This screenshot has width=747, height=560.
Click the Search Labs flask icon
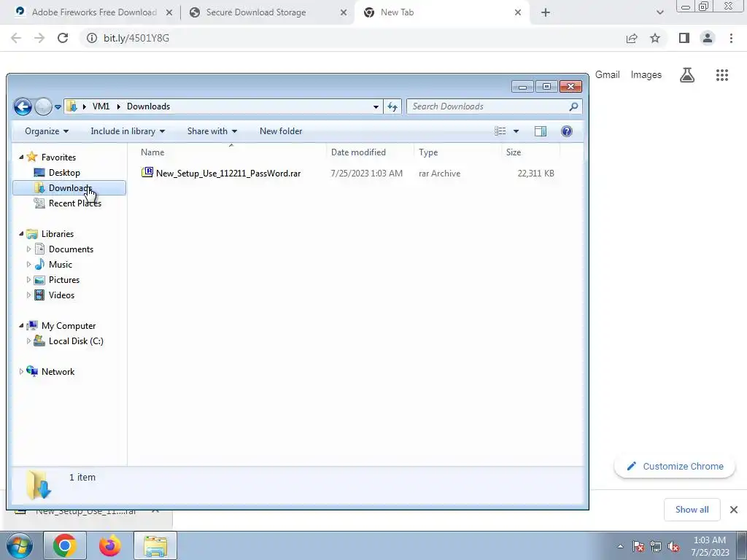[x=687, y=75]
